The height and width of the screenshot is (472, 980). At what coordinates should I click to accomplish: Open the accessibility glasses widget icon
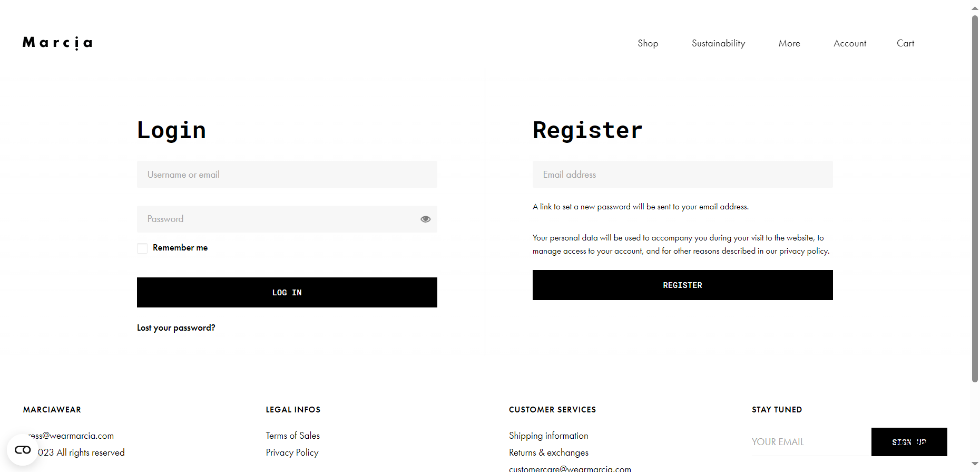(23, 450)
